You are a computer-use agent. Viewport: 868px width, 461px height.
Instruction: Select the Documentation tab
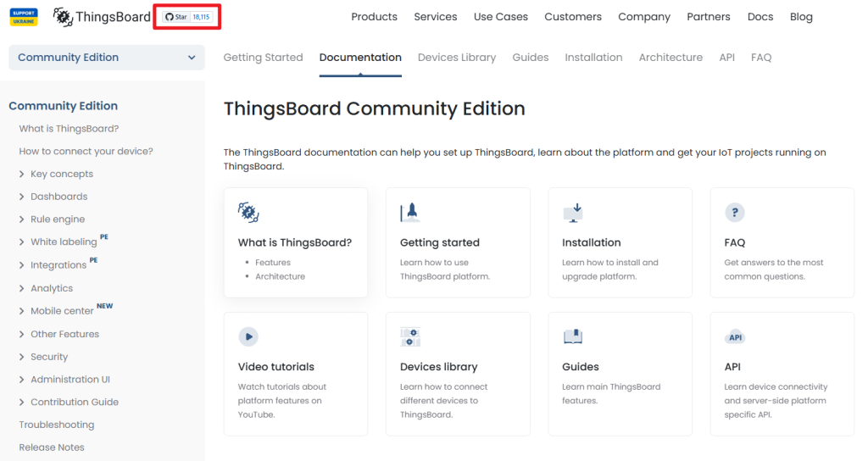click(360, 58)
